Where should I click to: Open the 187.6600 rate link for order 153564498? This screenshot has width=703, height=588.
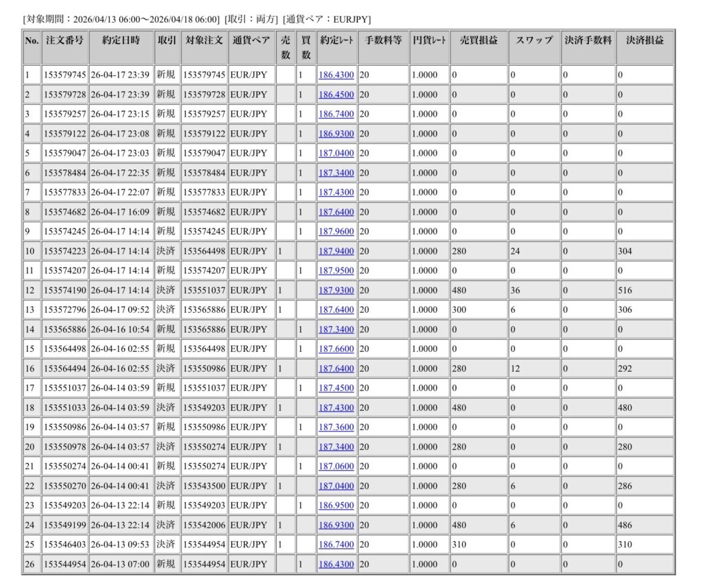point(336,349)
